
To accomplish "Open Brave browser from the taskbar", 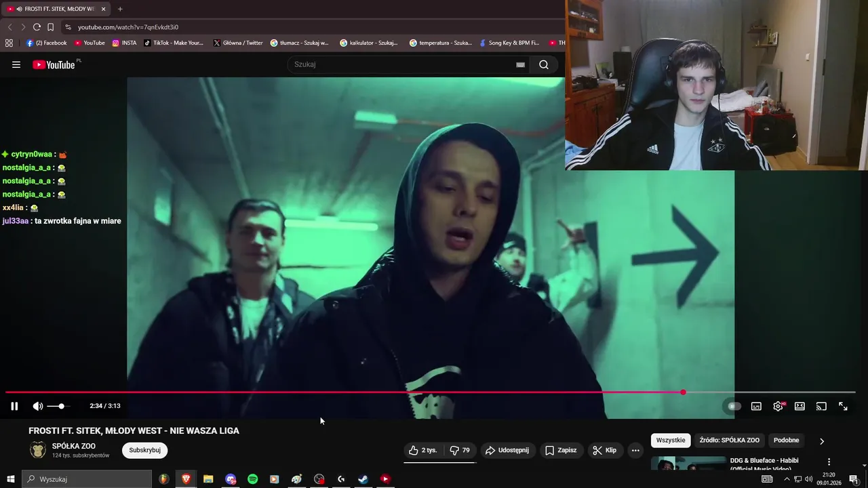I will [186, 479].
